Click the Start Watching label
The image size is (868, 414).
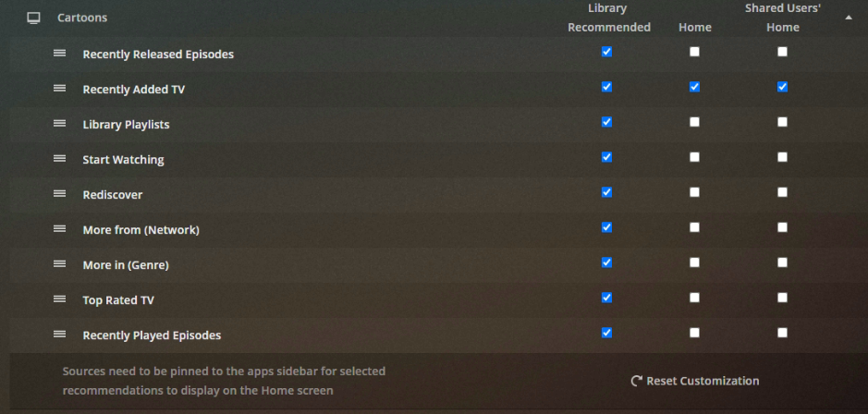(124, 160)
